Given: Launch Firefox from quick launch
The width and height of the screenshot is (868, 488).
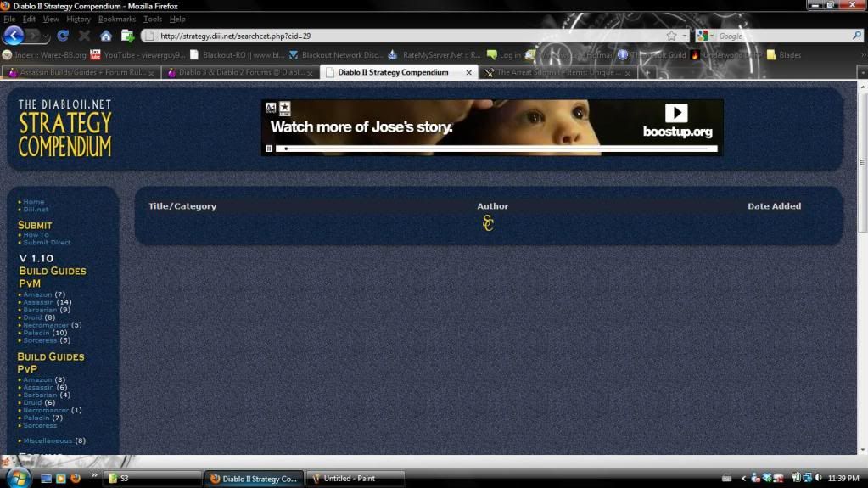Looking at the screenshot, I should 76,478.
